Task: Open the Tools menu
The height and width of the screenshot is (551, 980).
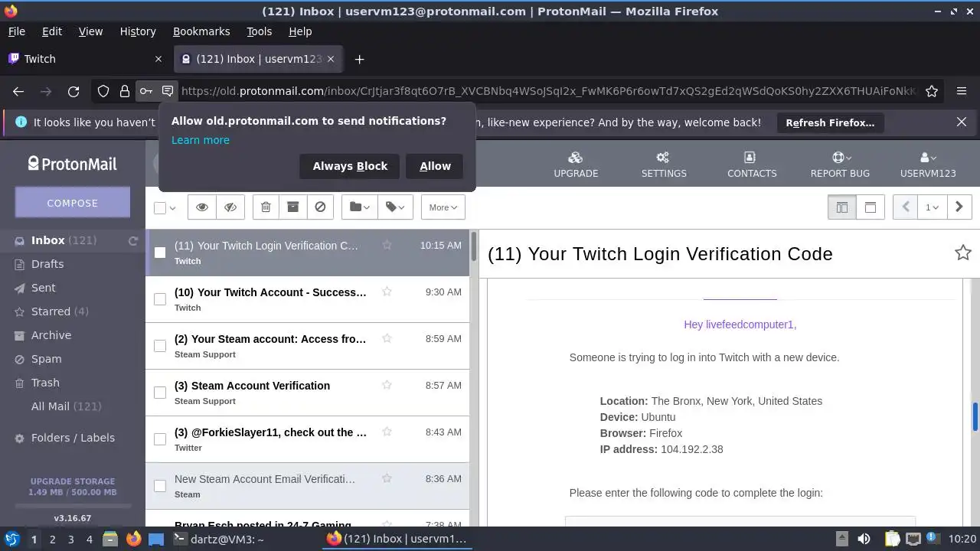Action: pyautogui.click(x=259, y=31)
